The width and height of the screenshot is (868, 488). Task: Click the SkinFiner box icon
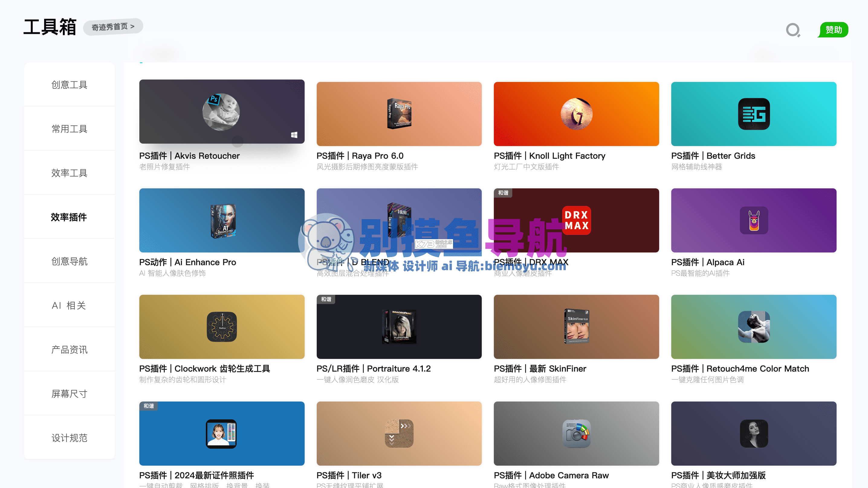(x=577, y=326)
